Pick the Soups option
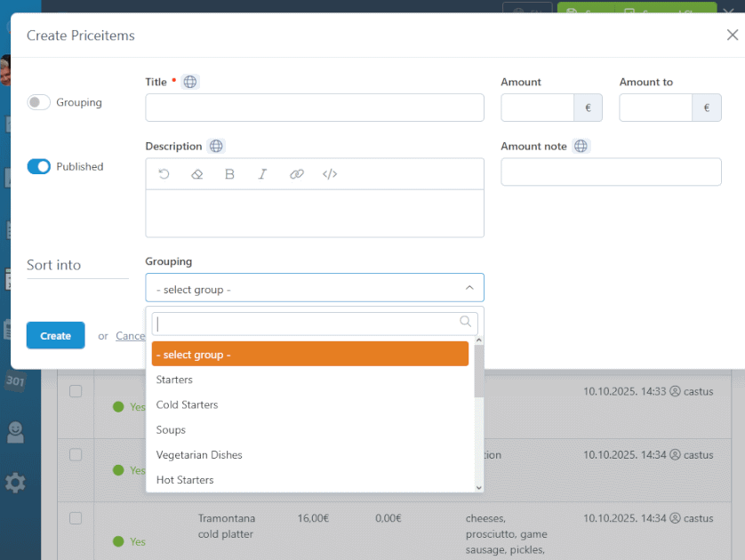Viewport: 745px width, 560px height. pos(171,429)
